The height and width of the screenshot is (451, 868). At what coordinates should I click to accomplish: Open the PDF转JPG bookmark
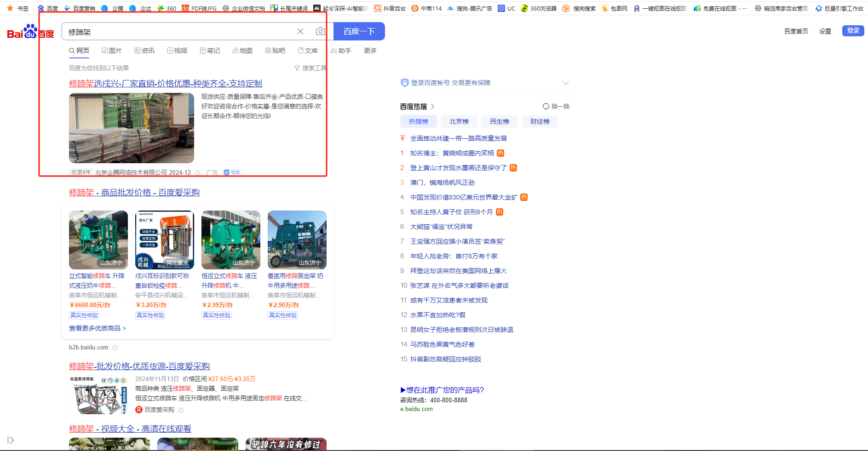[x=199, y=8]
